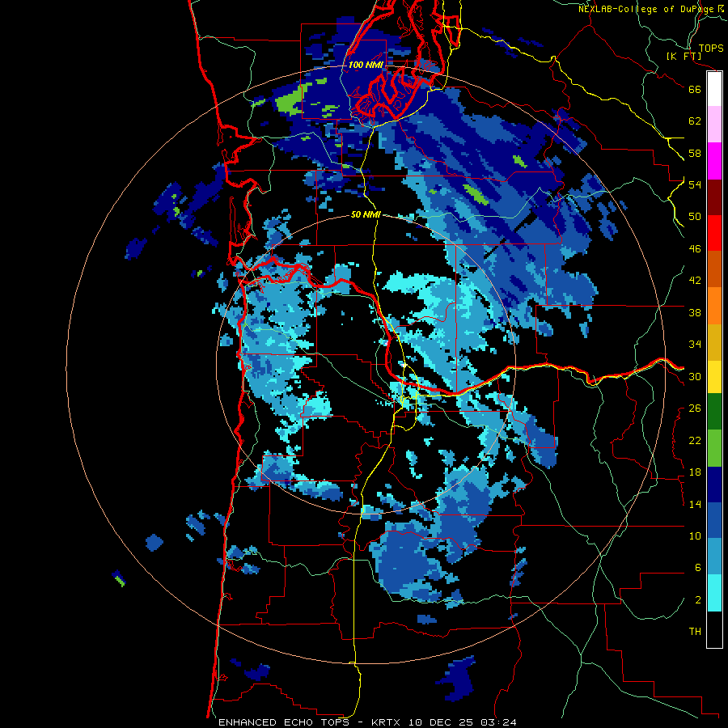Select the bright red legend swatch

click(x=714, y=233)
